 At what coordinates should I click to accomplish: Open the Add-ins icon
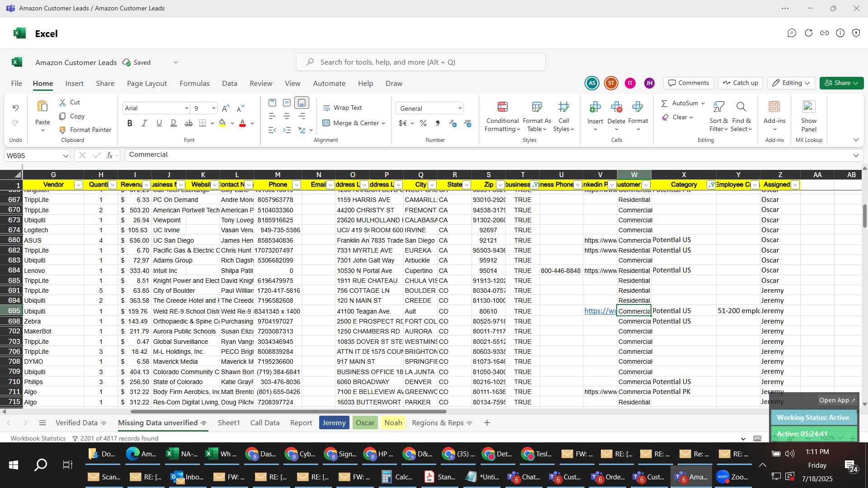coord(774,107)
